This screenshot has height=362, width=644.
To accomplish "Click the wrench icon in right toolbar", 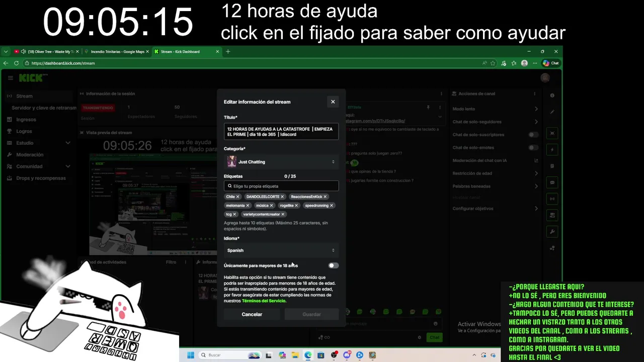I will 552,232.
